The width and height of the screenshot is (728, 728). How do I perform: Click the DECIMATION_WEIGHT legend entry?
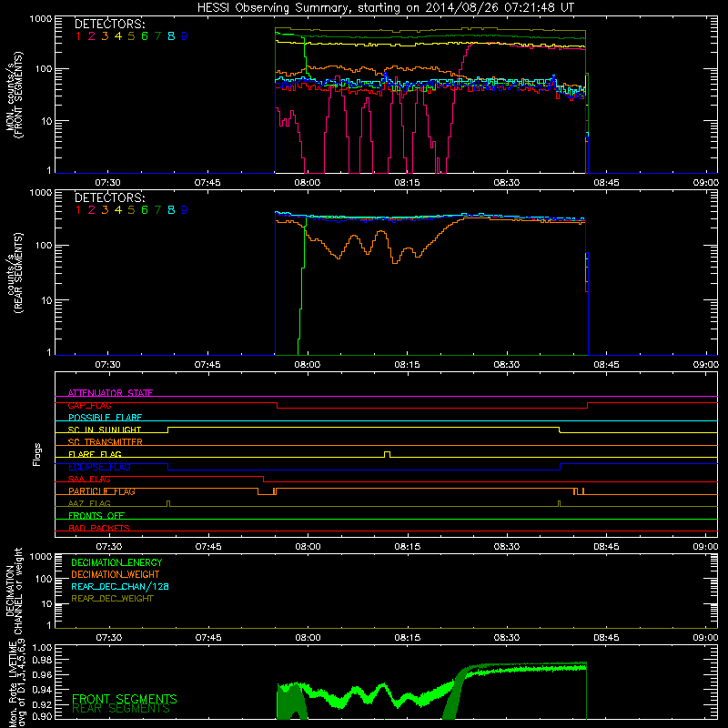(x=116, y=574)
